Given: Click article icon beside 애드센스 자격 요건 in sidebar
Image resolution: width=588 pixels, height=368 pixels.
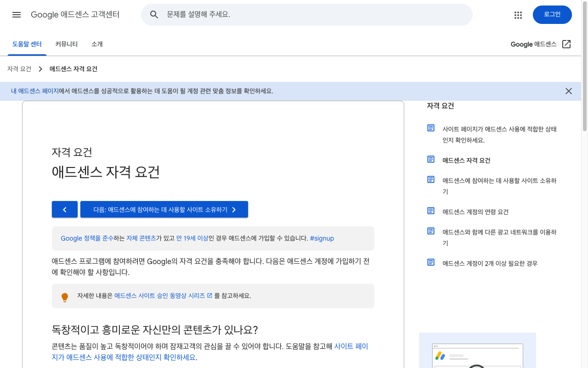Looking at the screenshot, I should [431, 159].
